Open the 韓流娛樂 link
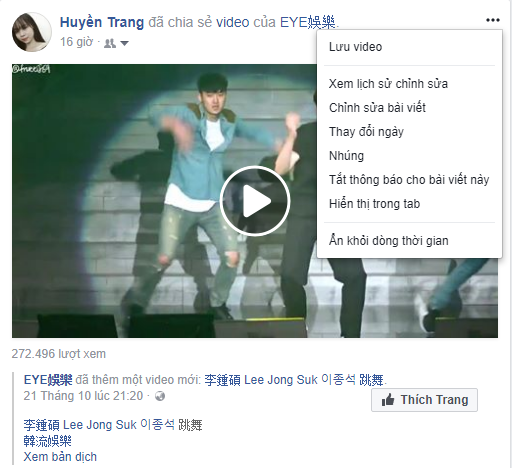This screenshot has width=512, height=468. pos(48,441)
